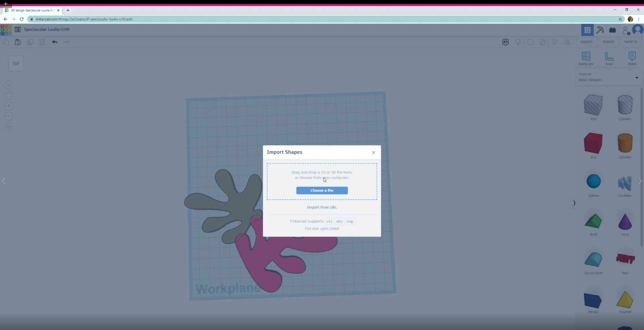The width and height of the screenshot is (644, 330).
Task: Switch to Bricks view icon
Action: (x=612, y=30)
